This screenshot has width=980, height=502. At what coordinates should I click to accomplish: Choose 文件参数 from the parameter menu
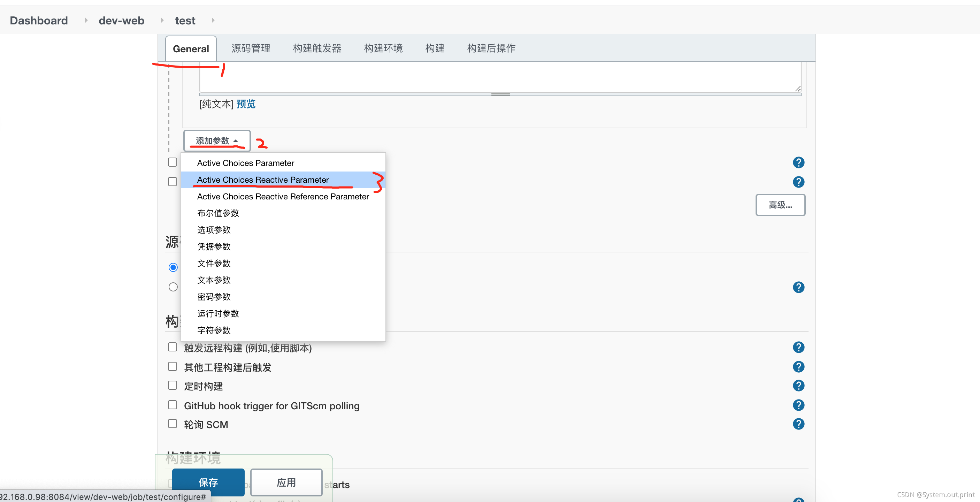pyautogui.click(x=283, y=263)
